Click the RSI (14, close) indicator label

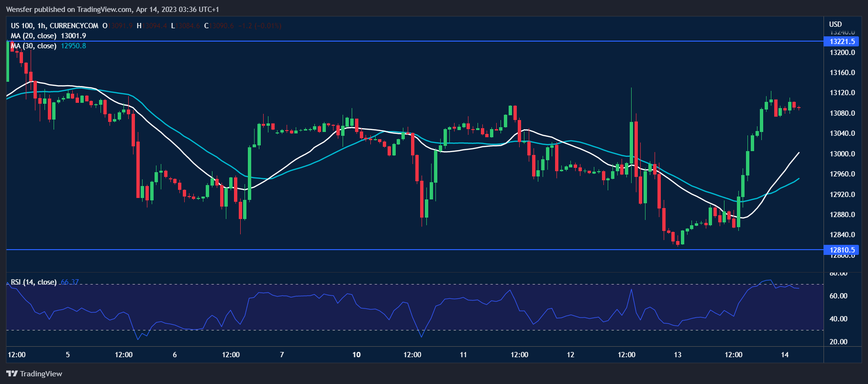33,282
